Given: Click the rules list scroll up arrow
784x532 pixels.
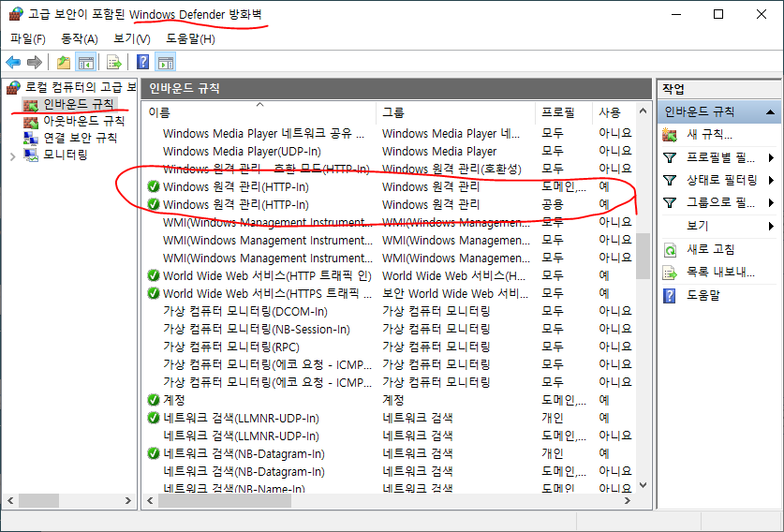Looking at the screenshot, I should (x=643, y=111).
